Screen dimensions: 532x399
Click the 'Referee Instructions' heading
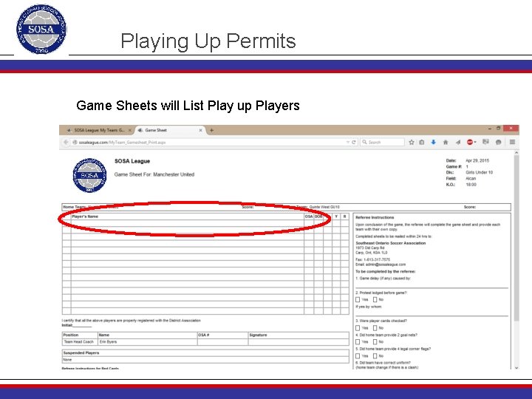coord(375,217)
